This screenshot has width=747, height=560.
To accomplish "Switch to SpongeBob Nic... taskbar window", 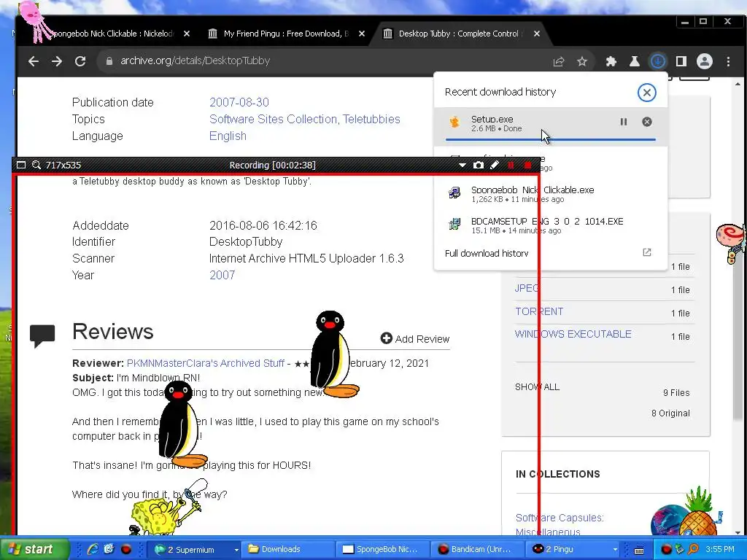I will 382,550.
